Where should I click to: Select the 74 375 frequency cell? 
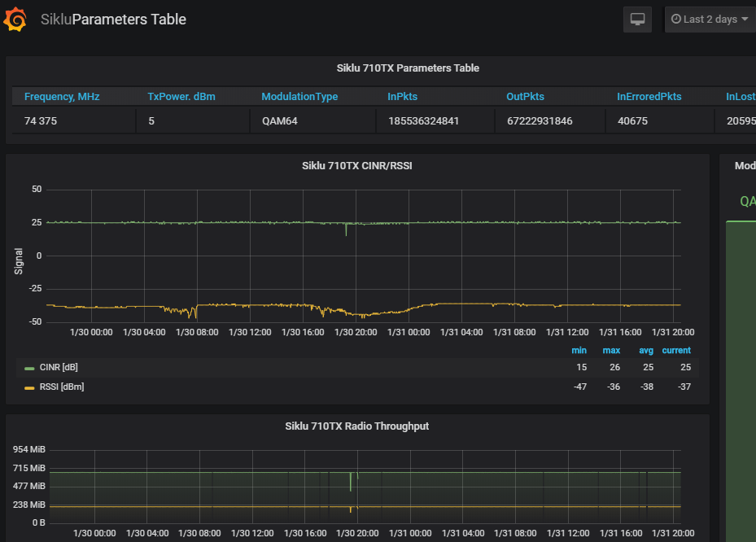(74, 121)
